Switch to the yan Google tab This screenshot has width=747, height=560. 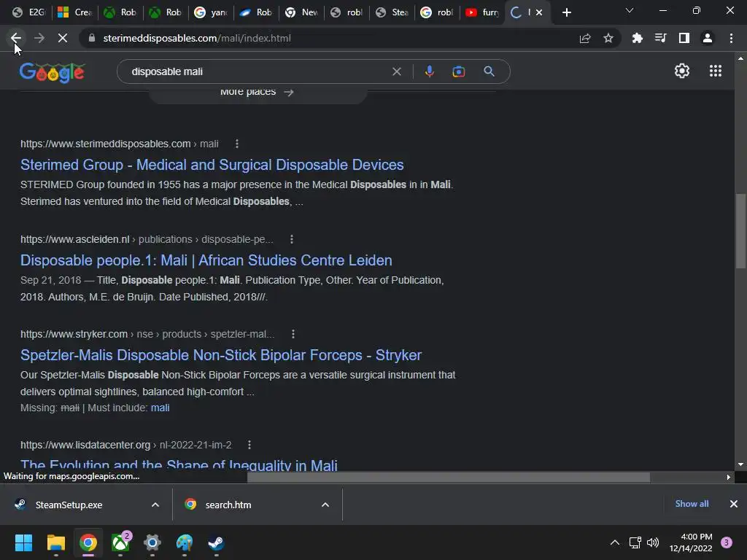click(211, 12)
